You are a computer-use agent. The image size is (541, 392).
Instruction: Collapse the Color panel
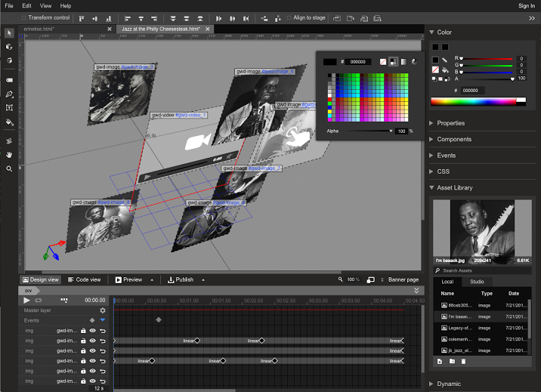pyautogui.click(x=431, y=32)
